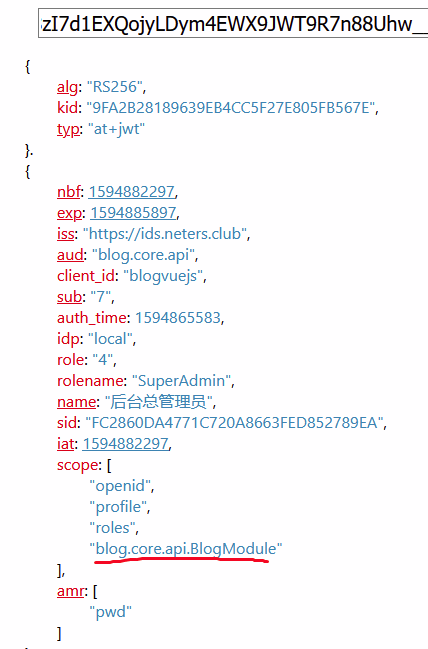The width and height of the screenshot is (428, 649).
Task: Open the exp timestamp link 1594885897
Action: (x=133, y=213)
